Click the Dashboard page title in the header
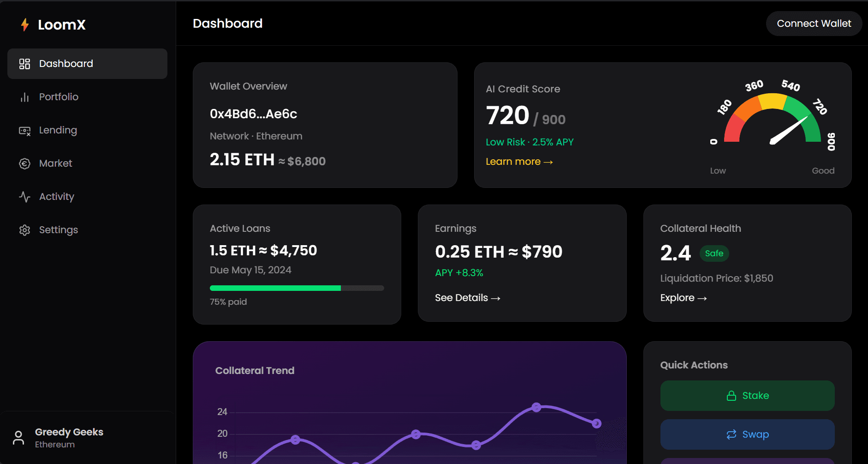Screen dimensions: 868x464 (x=227, y=24)
